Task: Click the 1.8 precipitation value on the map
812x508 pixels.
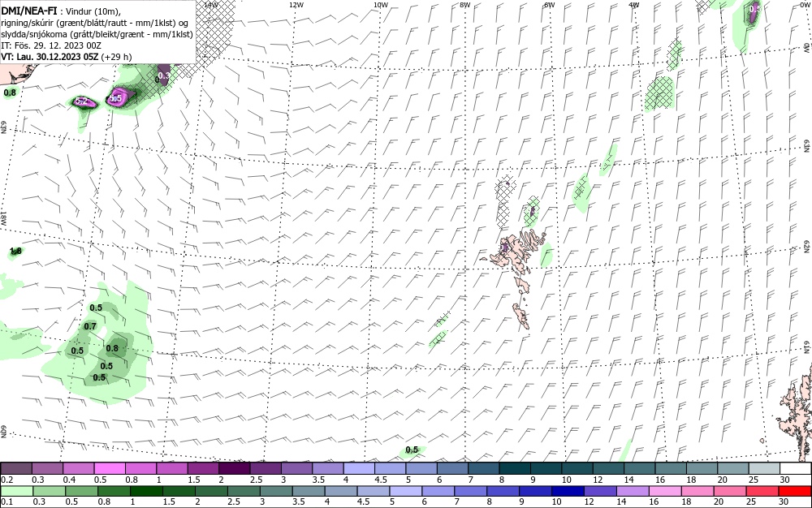Action: tap(16, 251)
